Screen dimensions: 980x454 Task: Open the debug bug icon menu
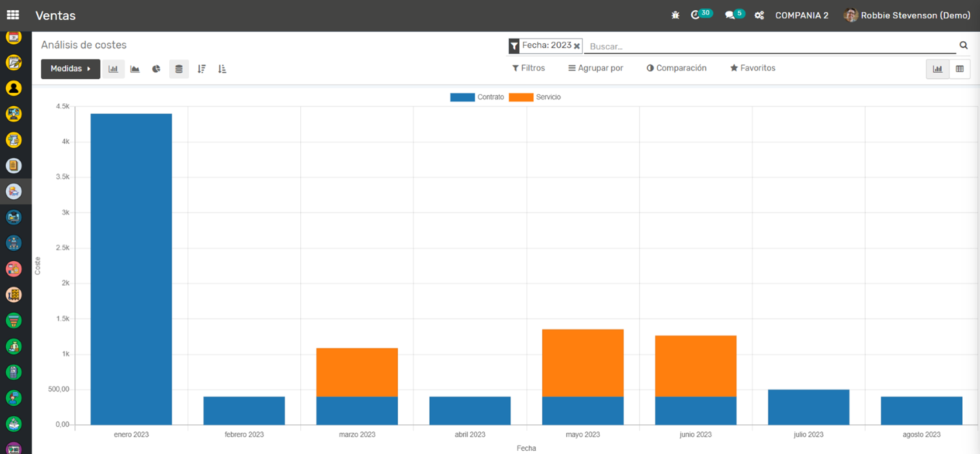point(675,15)
